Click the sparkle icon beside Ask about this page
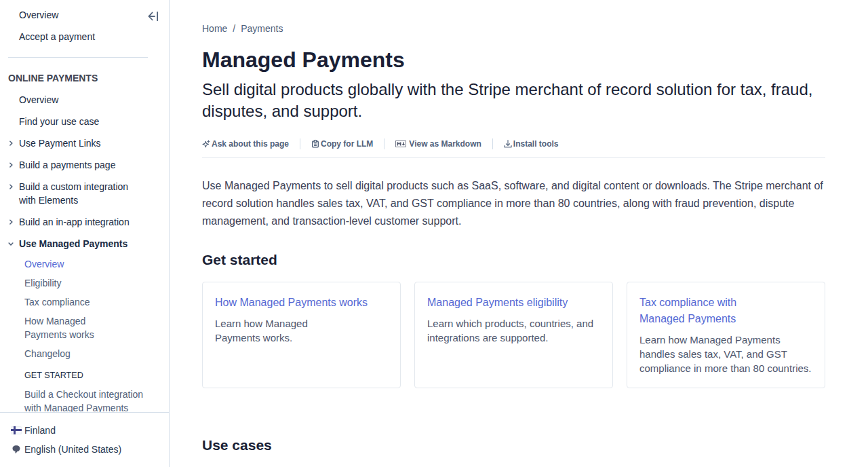Screen dimensions: 868x467 coord(206,144)
